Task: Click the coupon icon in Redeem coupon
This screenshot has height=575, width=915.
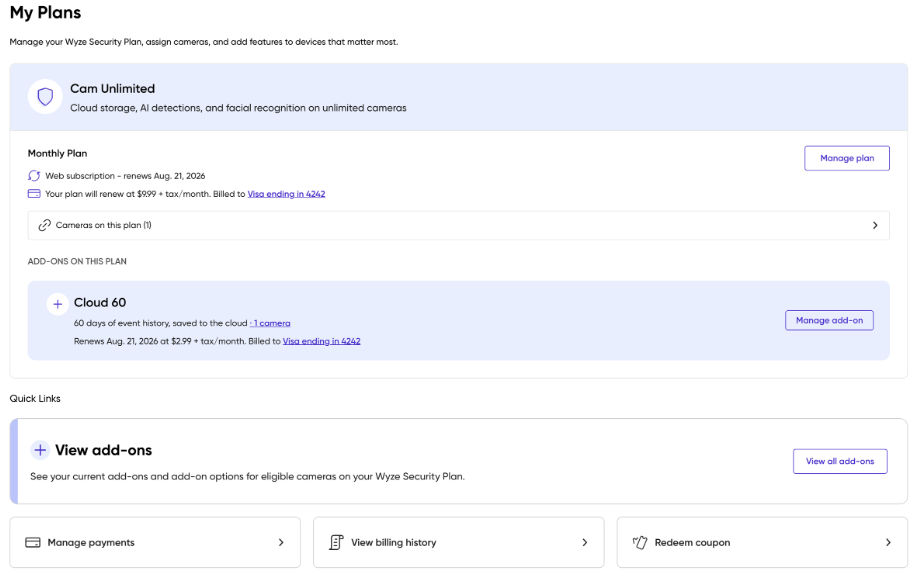Action: click(640, 542)
